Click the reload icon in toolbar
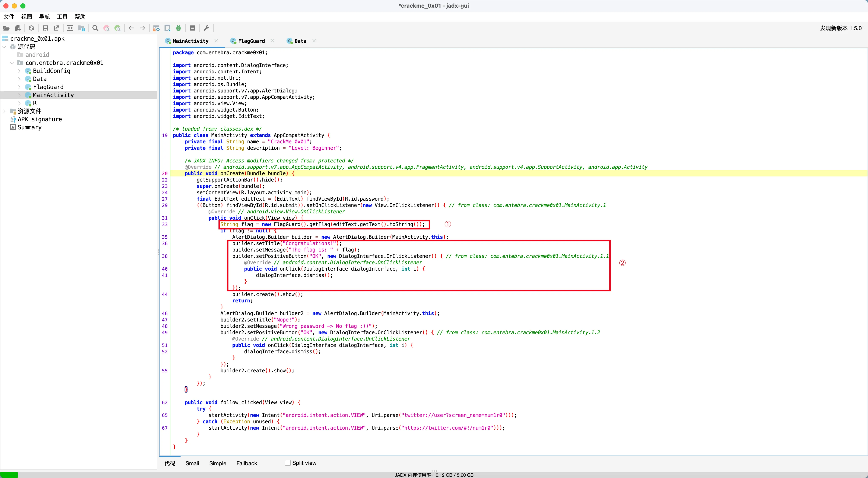Viewport: 868px width, 478px height. [31, 28]
